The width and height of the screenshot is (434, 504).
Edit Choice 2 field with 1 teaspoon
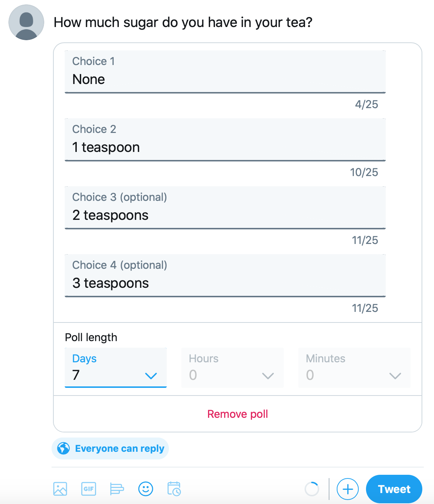click(225, 140)
